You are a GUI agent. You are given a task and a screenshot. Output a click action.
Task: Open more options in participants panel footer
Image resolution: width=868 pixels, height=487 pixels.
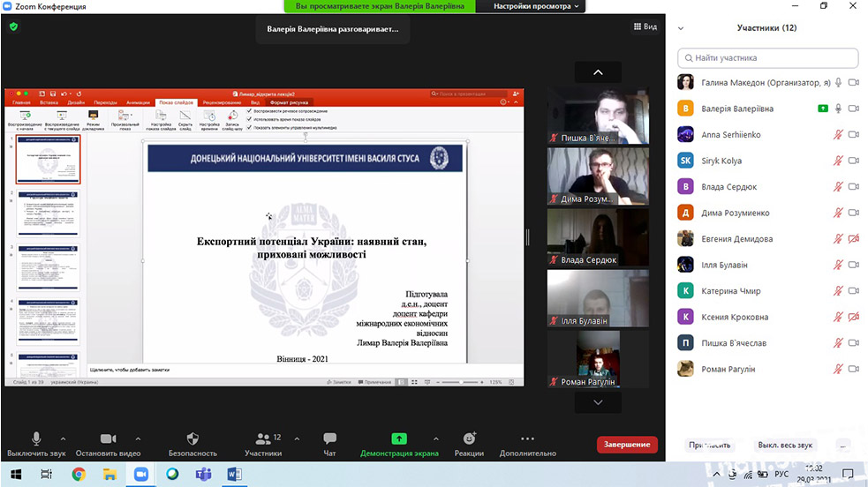click(843, 445)
